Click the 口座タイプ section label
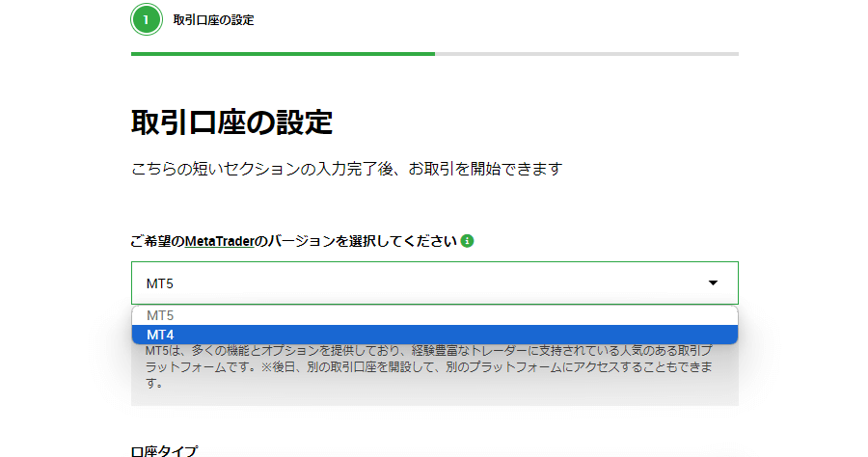Screen dimensions: 868x457 pyautogui.click(x=164, y=451)
